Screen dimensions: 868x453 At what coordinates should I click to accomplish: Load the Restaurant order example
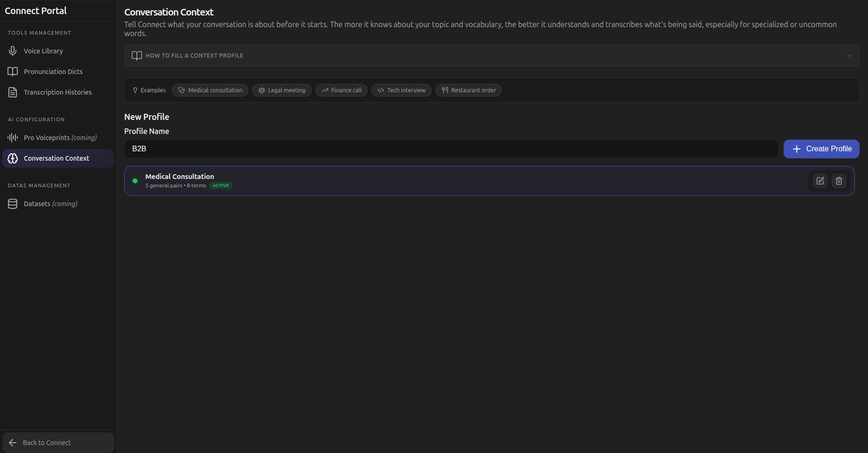click(x=468, y=90)
